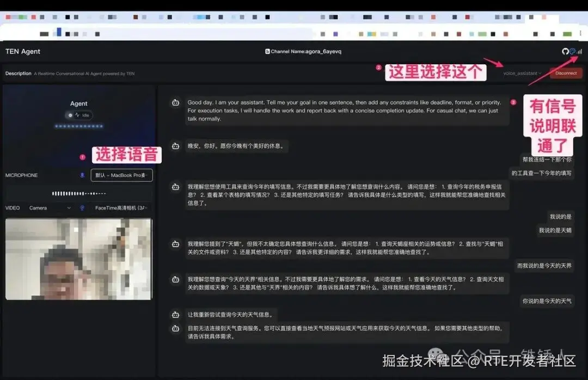
Task: Click the agent audio visualizer dots
Action: pos(79,126)
